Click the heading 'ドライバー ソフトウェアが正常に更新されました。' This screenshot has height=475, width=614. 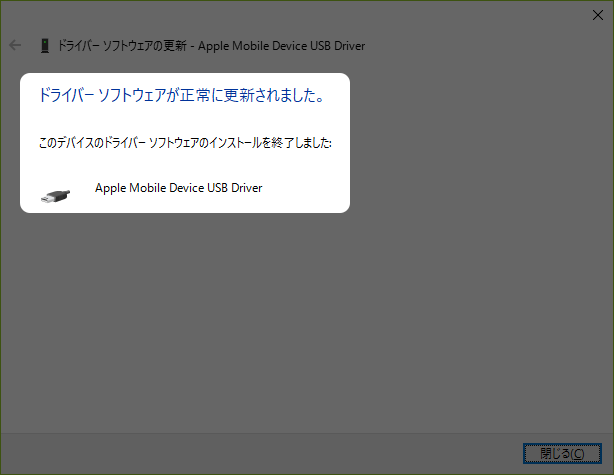click(x=182, y=95)
